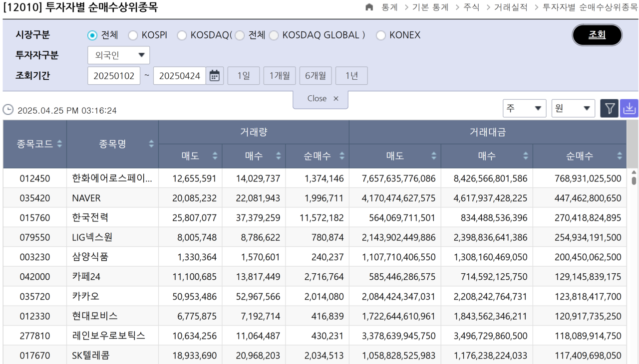Viewport: 639px width, 364px height.
Task: Click the page title 투자자별 순매수상위종목
Action: point(101,7)
